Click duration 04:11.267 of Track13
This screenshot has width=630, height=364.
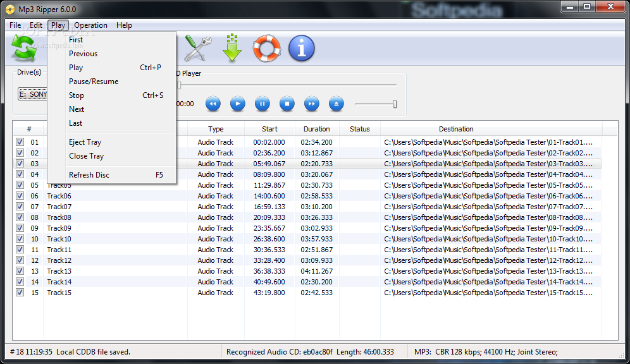pos(317,271)
